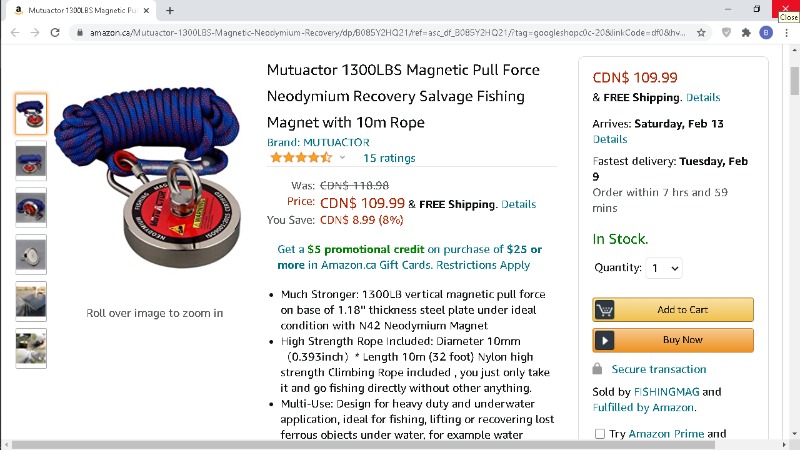This screenshot has width=800, height=450.
Task: Open the Extensions puzzle icon
Action: (746, 33)
